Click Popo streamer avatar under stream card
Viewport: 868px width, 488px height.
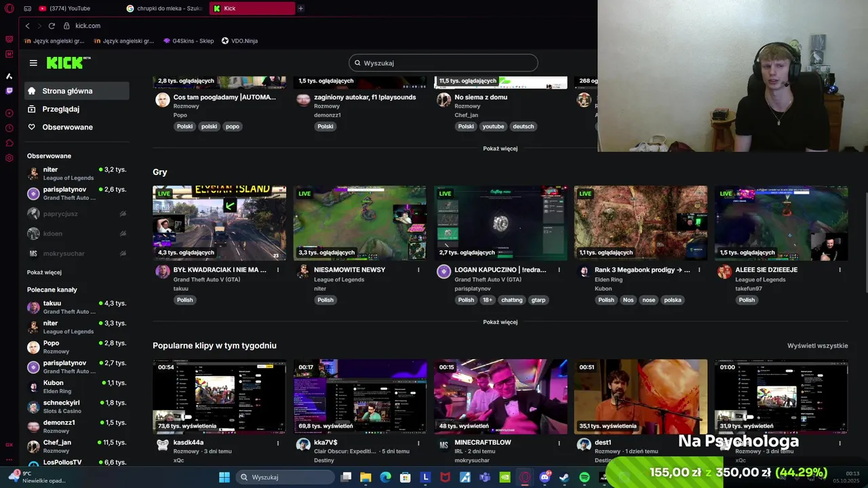click(163, 100)
